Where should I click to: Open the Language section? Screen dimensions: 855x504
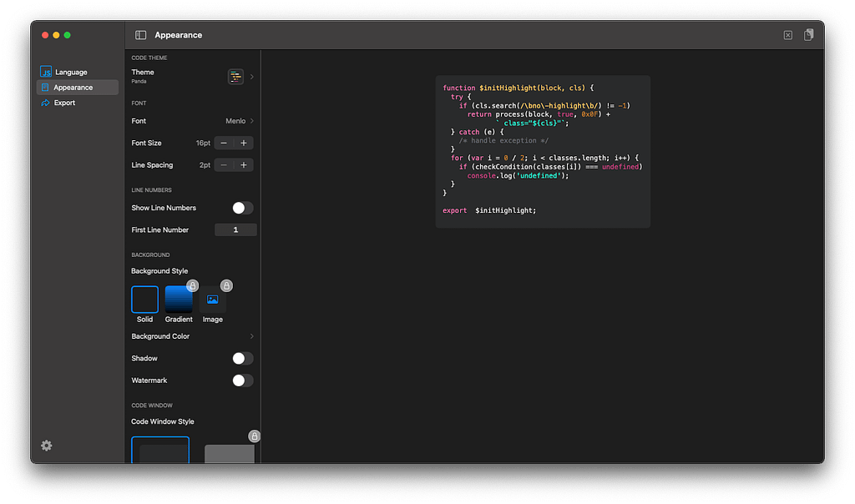(x=71, y=72)
